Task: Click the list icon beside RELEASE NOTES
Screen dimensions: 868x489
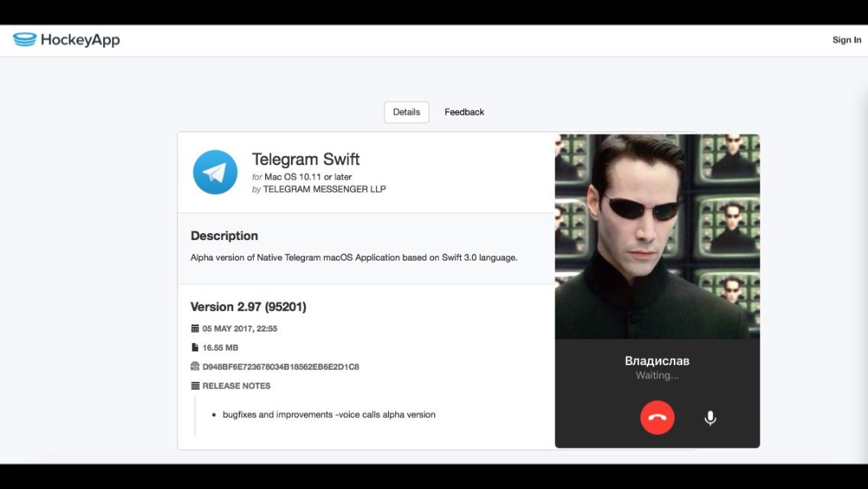Action: (x=195, y=385)
